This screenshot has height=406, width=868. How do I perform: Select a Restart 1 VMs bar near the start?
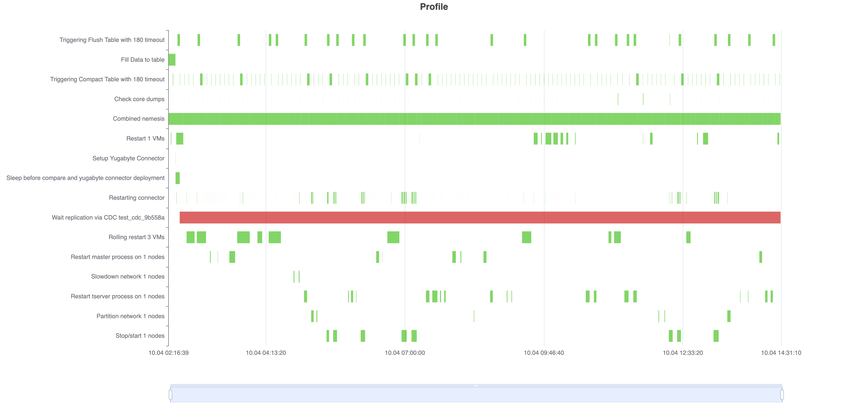point(179,138)
